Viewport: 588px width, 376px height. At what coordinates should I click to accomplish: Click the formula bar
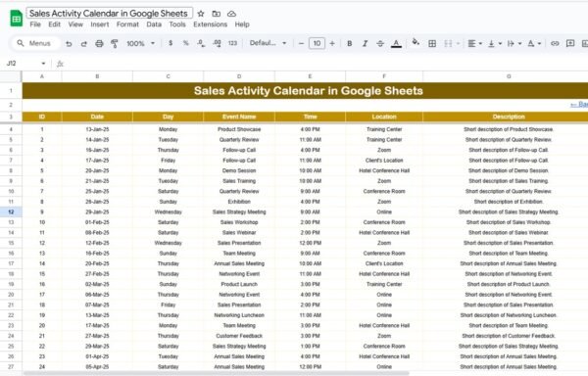326,64
